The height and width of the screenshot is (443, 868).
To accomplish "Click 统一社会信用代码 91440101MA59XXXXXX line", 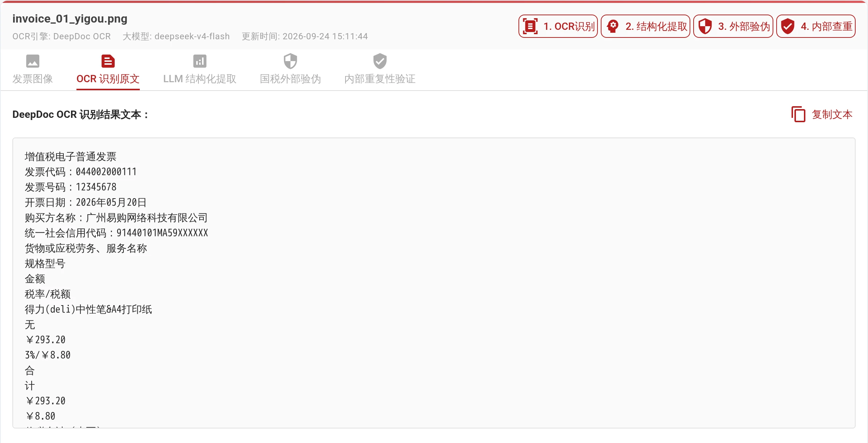I will (117, 233).
